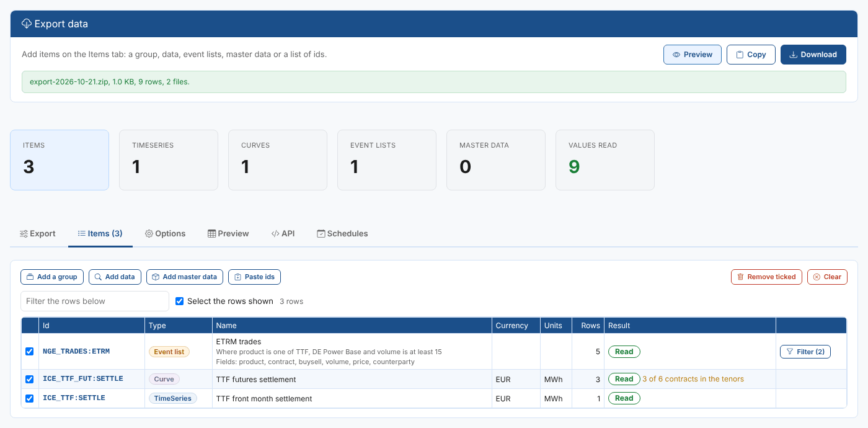This screenshot has width=868, height=428.
Task: Open the Schedules tab
Action: point(342,234)
